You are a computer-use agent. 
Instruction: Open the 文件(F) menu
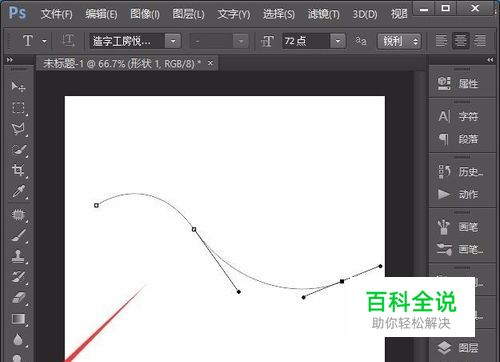coord(56,14)
